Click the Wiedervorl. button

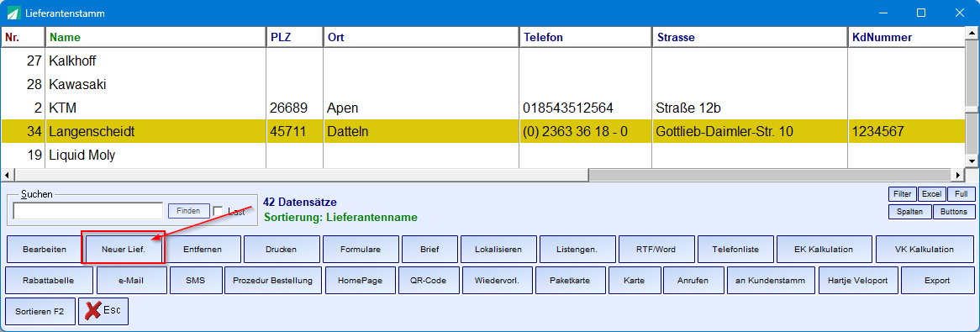497,280
